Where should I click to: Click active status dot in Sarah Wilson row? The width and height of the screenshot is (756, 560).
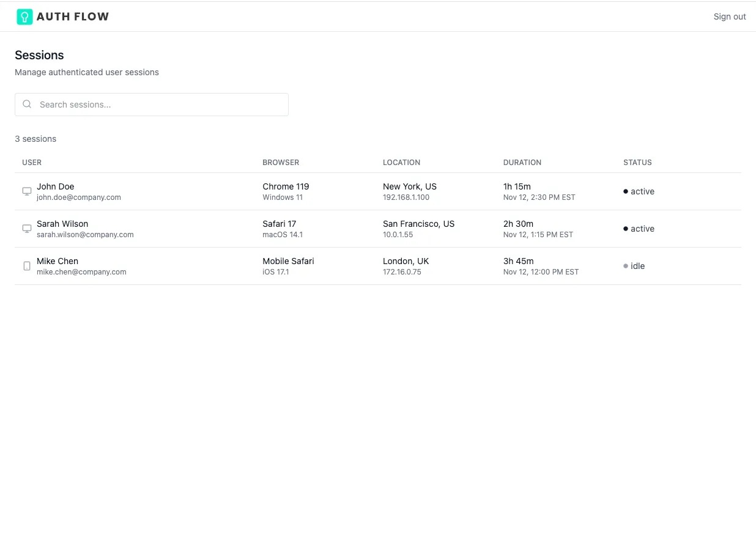(626, 229)
